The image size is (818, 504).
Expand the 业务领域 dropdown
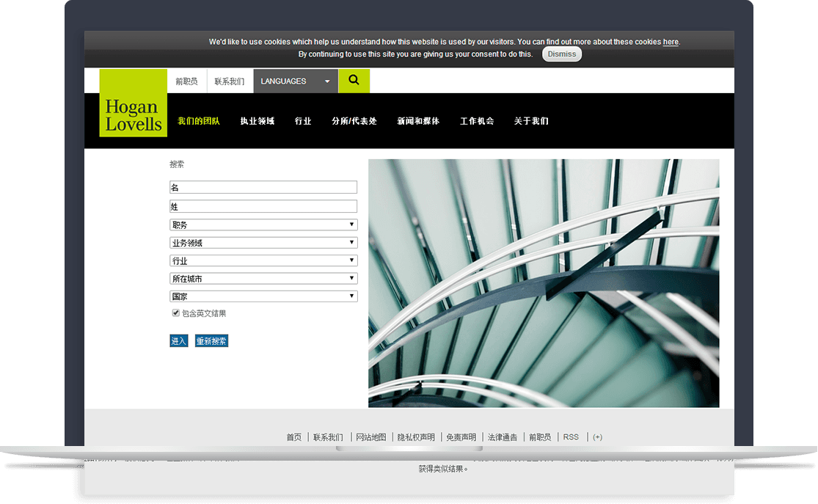coord(263,243)
